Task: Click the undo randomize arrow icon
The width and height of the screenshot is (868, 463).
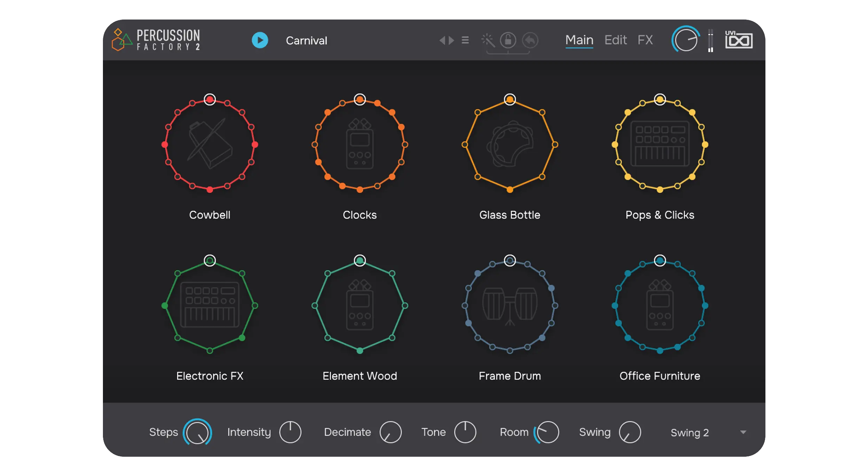Action: (x=530, y=40)
